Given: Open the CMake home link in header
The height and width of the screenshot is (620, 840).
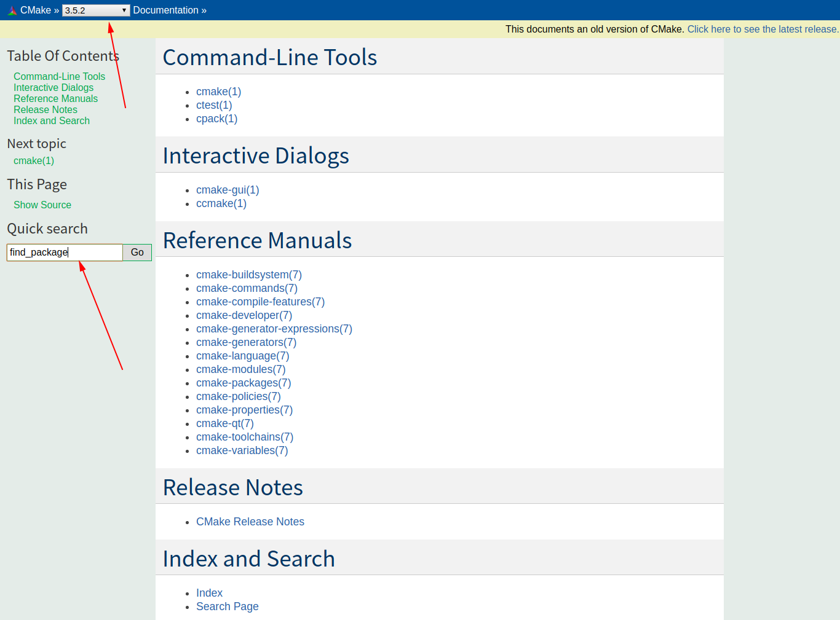Looking at the screenshot, I should coord(36,10).
